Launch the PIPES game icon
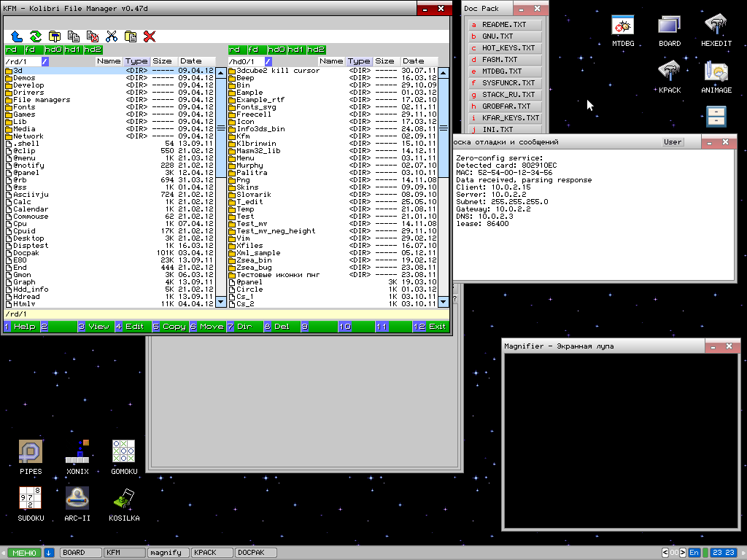The height and width of the screenshot is (560, 747). click(31, 457)
